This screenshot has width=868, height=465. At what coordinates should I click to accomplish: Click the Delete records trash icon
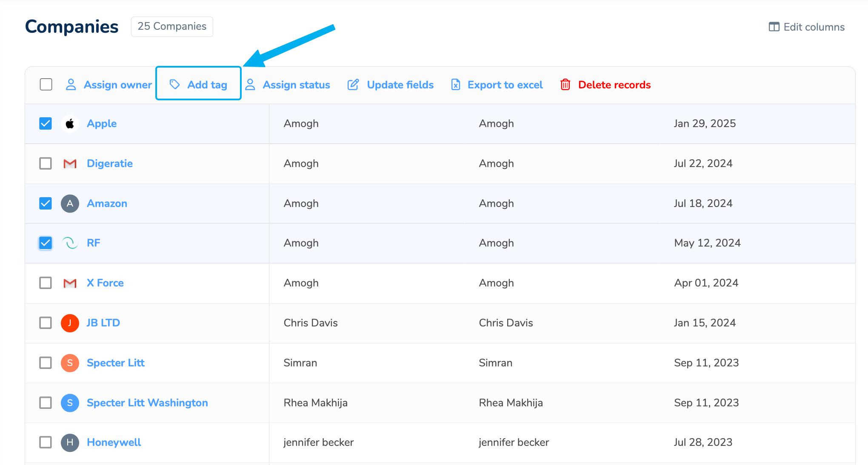point(565,85)
